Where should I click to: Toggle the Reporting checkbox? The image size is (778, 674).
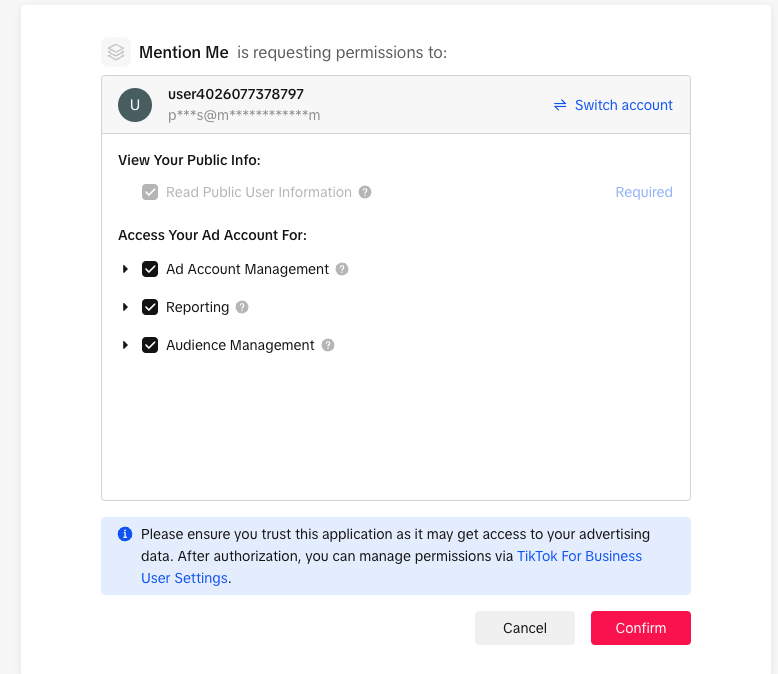coord(150,307)
